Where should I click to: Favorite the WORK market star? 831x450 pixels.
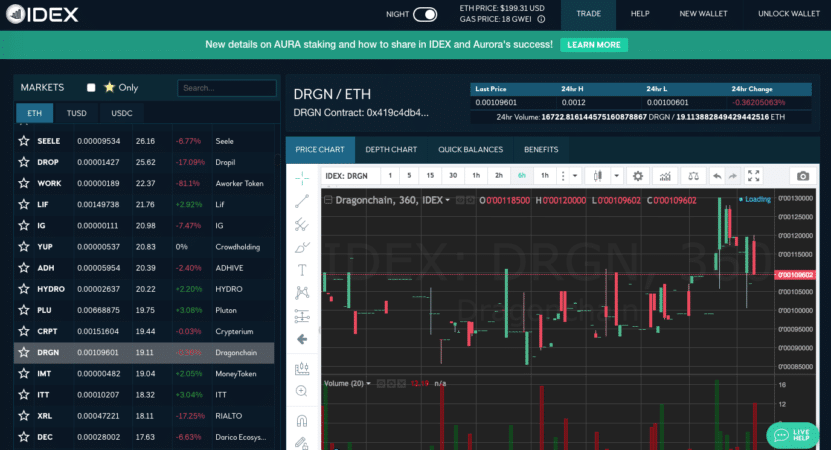[x=24, y=183]
